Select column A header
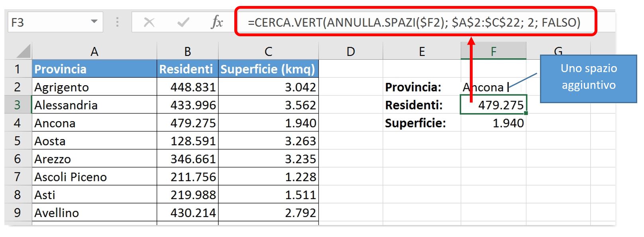The height and width of the screenshot is (237, 644). pyautogui.click(x=94, y=51)
